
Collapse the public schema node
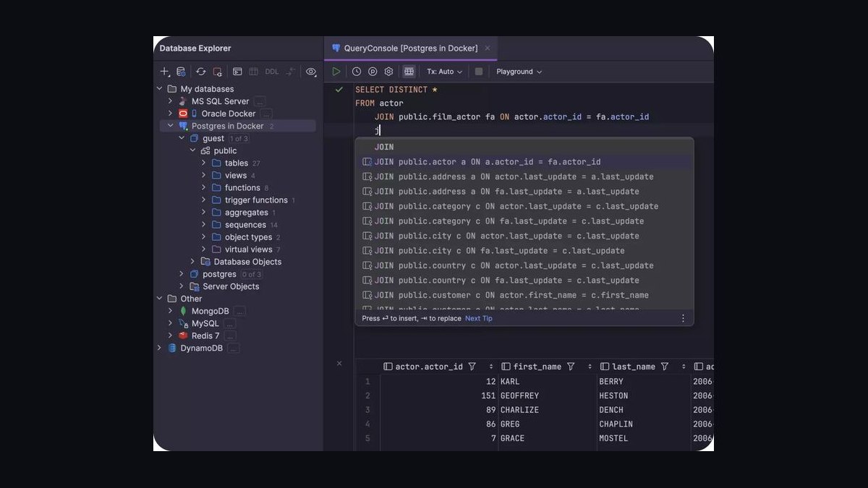tap(192, 150)
